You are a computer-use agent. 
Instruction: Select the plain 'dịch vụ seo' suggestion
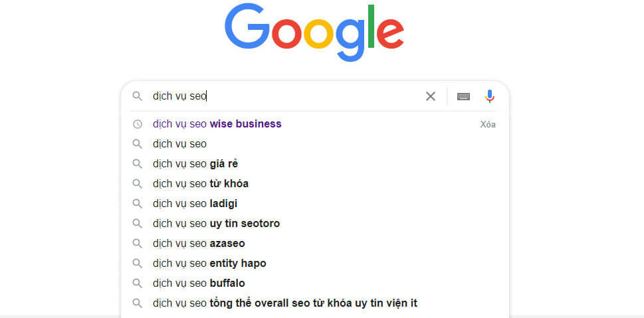point(180,143)
